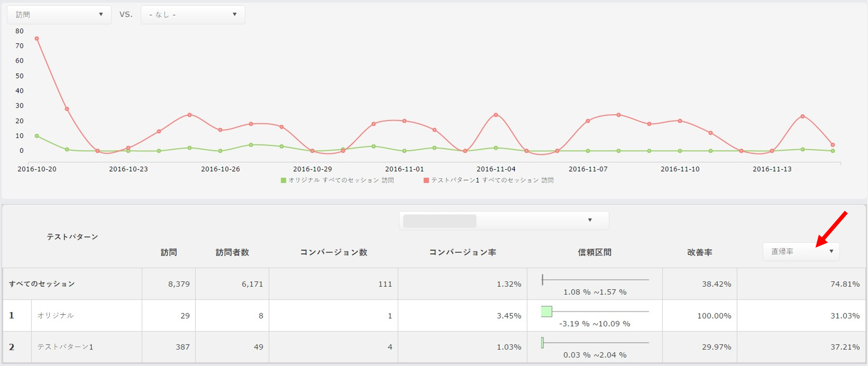The width and height of the screenshot is (868, 366).
Task: Click improvement rate 100.00%
Action: [714, 316]
